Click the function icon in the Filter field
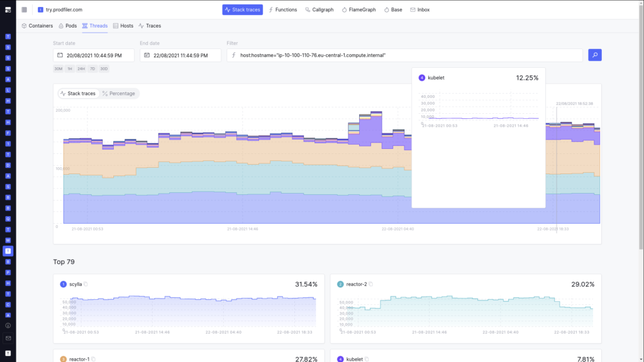Viewport: 644px width, 362px height. coord(234,55)
